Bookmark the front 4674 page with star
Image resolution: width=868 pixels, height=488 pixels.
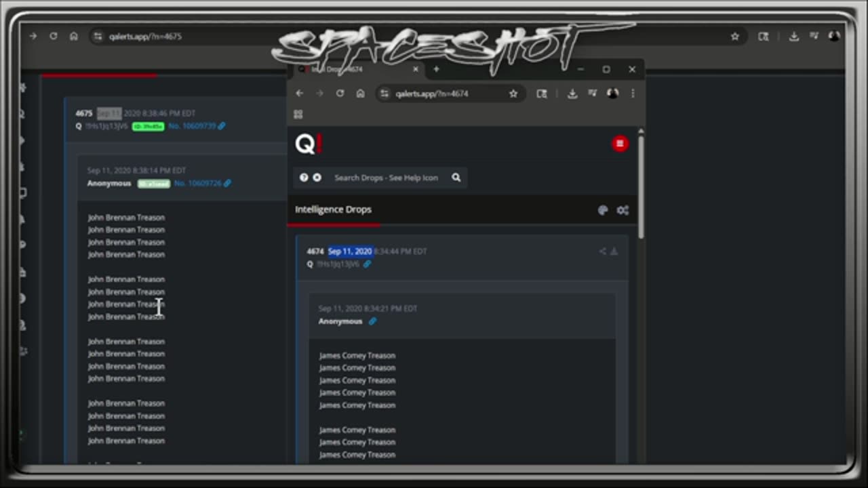(x=513, y=94)
